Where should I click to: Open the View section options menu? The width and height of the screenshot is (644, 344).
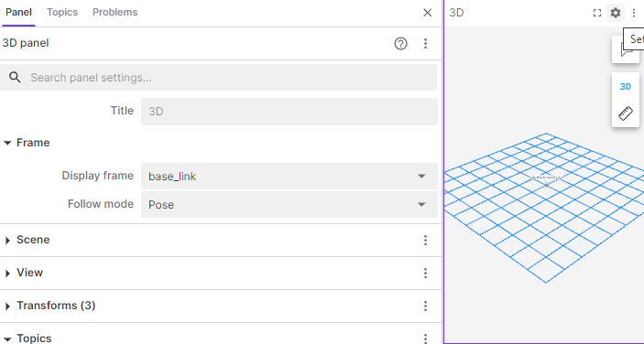click(425, 273)
